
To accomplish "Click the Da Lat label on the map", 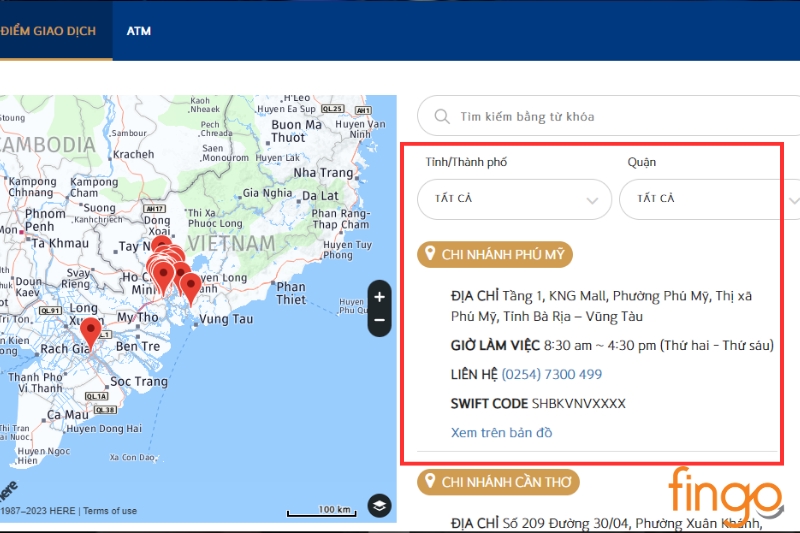I will (320, 196).
